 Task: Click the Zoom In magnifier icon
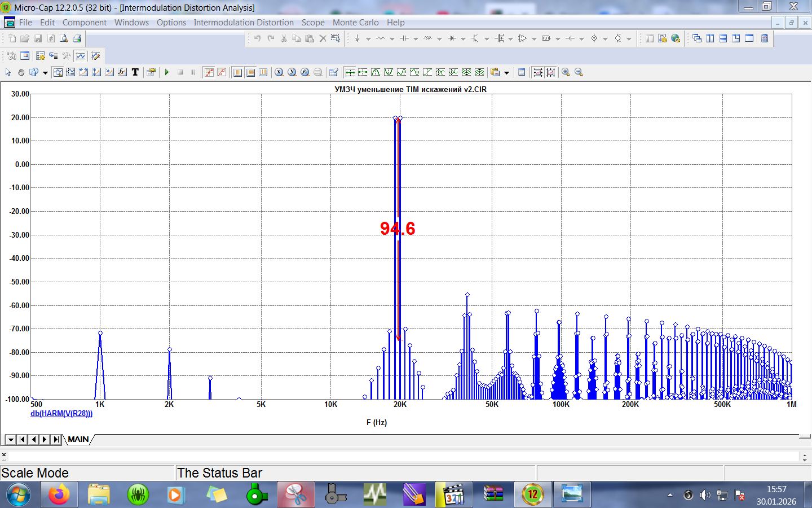click(566, 72)
